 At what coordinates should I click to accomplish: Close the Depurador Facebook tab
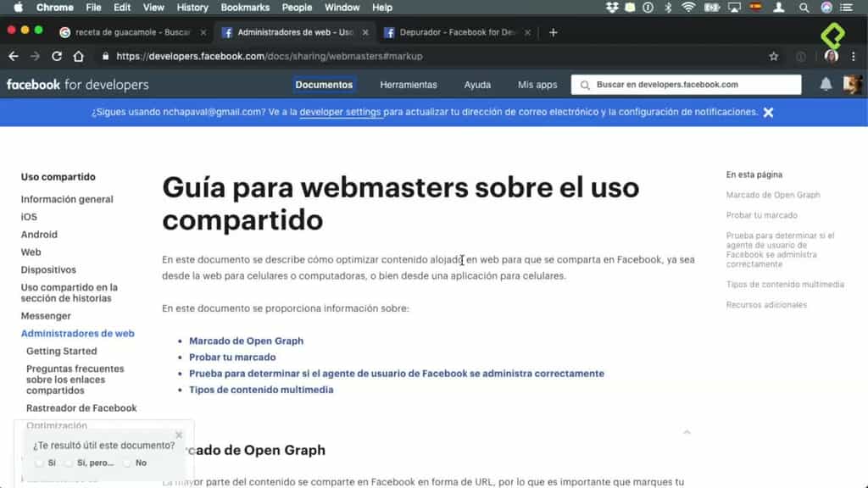527,33
